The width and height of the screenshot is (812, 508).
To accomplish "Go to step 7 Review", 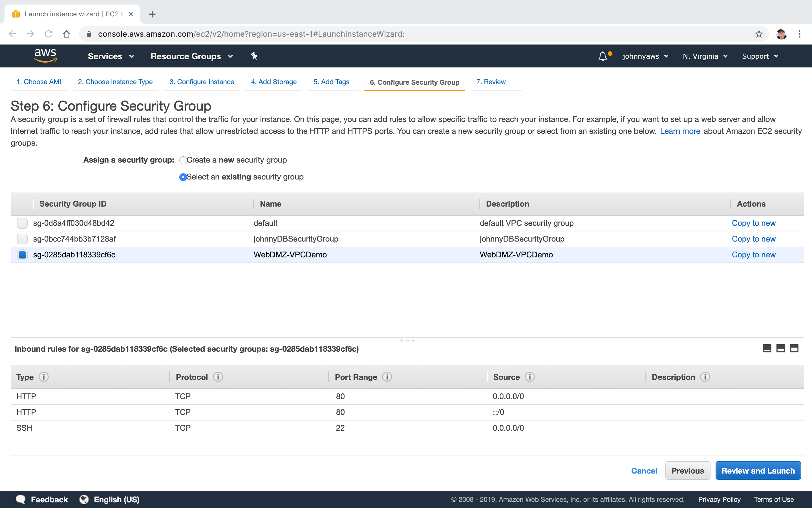I will (x=491, y=82).
